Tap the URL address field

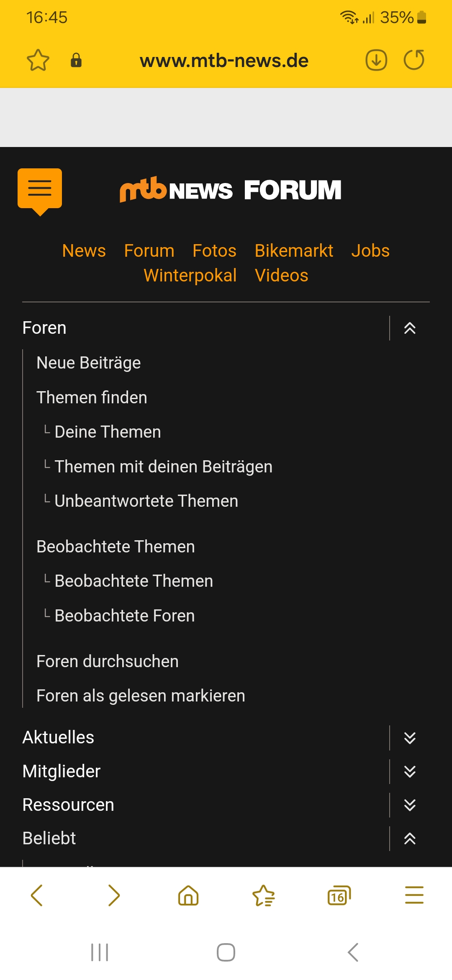tap(224, 61)
